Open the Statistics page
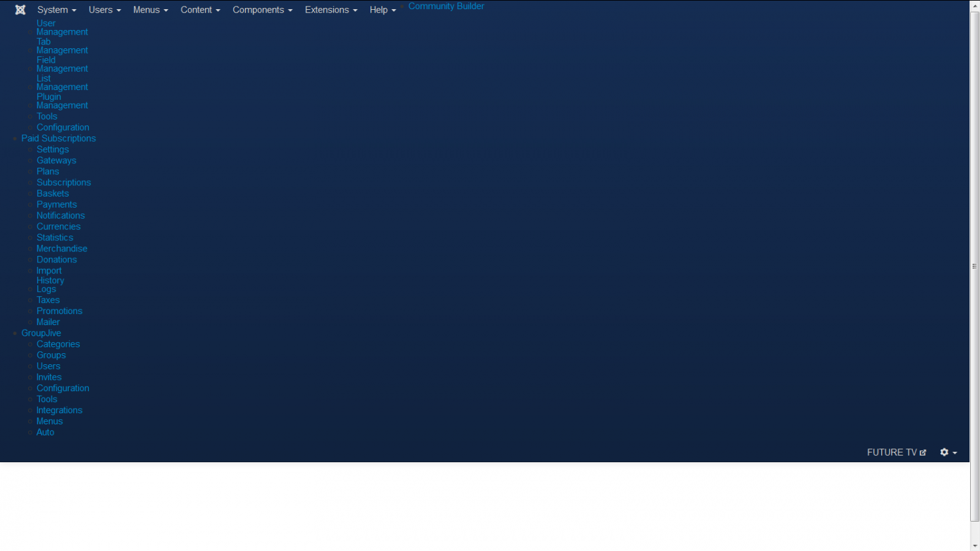980x551 pixels. [x=55, y=238]
